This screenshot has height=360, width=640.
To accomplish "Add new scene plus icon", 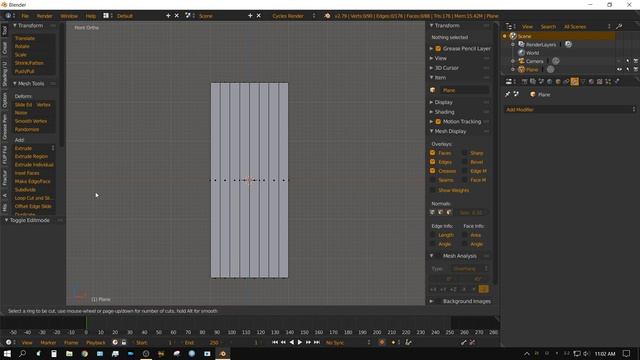I will 250,16.
